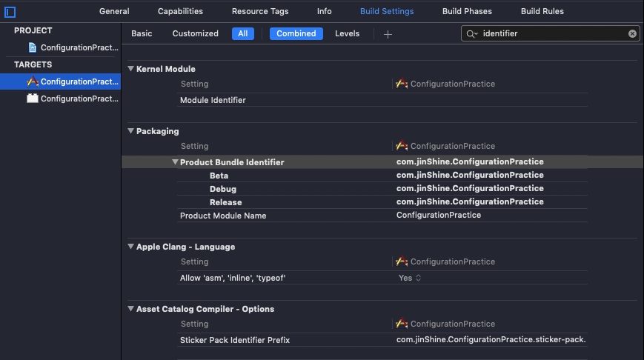Click the Beta configuration row label
This screenshot has height=360, width=644.
click(x=219, y=176)
